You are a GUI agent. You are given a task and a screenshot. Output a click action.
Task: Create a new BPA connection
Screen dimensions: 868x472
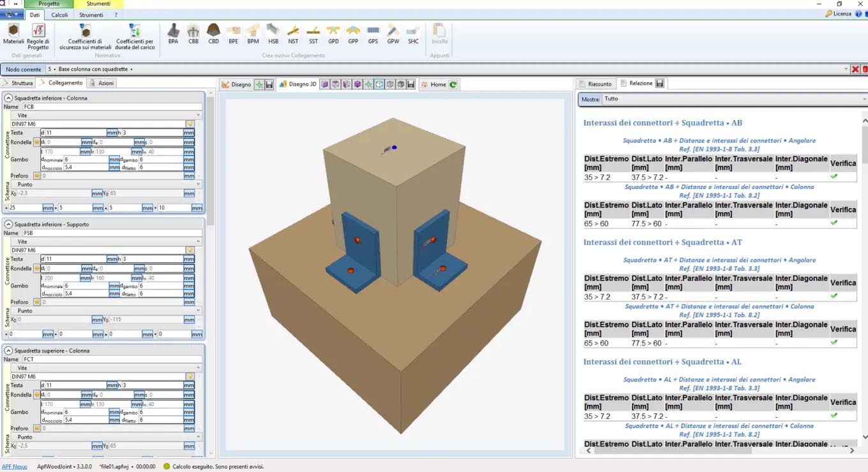(x=173, y=33)
